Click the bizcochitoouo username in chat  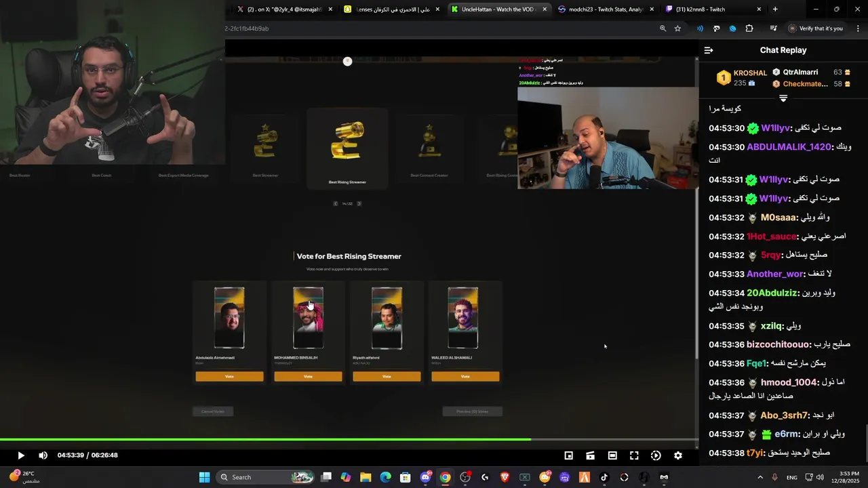tap(778, 344)
